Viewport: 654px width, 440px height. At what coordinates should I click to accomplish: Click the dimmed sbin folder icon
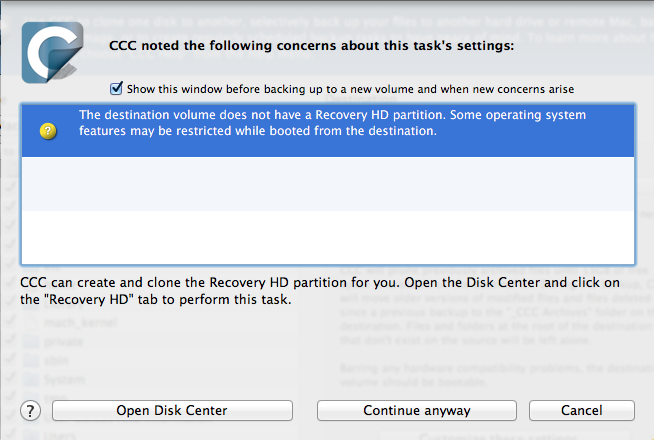31,360
